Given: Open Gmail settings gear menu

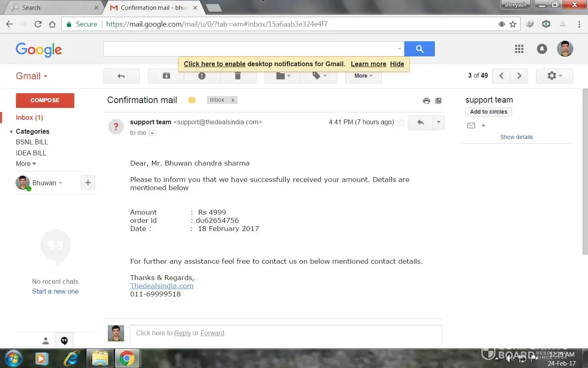Looking at the screenshot, I should point(555,76).
